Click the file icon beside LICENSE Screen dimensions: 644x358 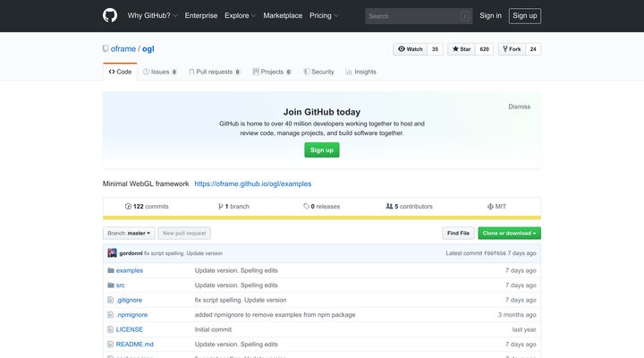(110, 329)
